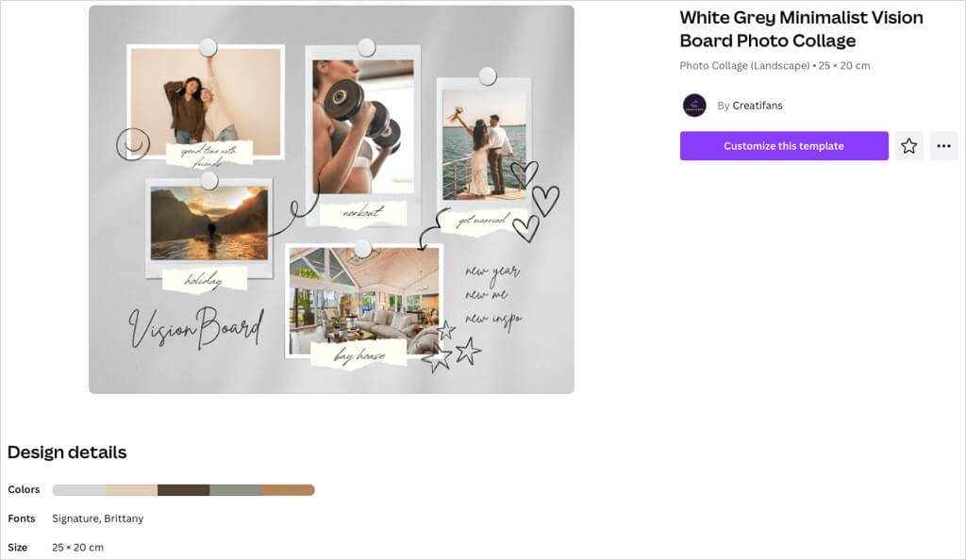Screen dimensions: 966x560
Task: Click the wedding couple photo
Action: coord(484,144)
